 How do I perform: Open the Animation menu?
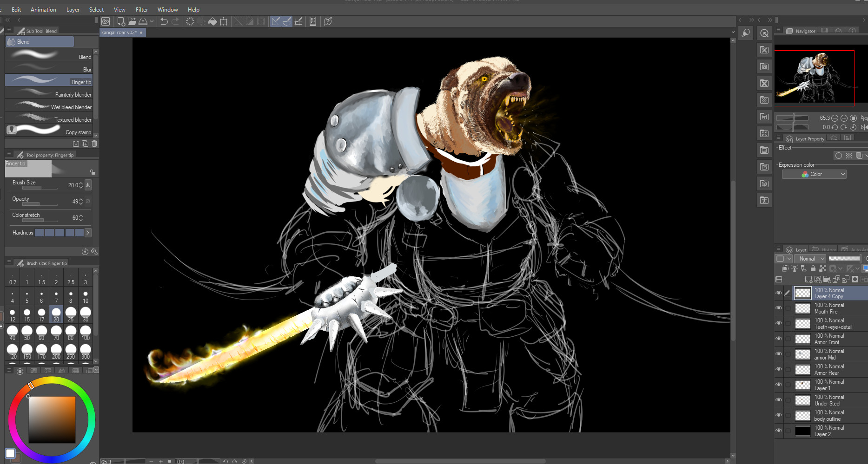point(43,9)
